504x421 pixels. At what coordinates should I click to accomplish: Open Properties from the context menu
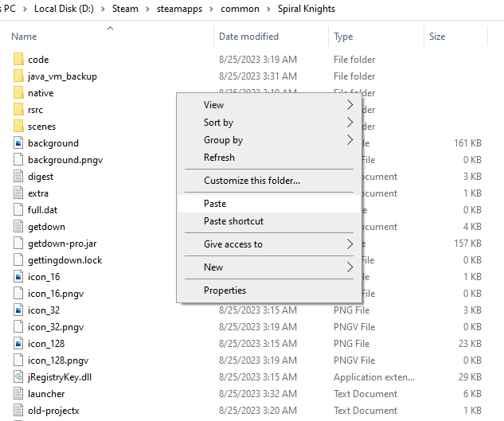click(225, 290)
